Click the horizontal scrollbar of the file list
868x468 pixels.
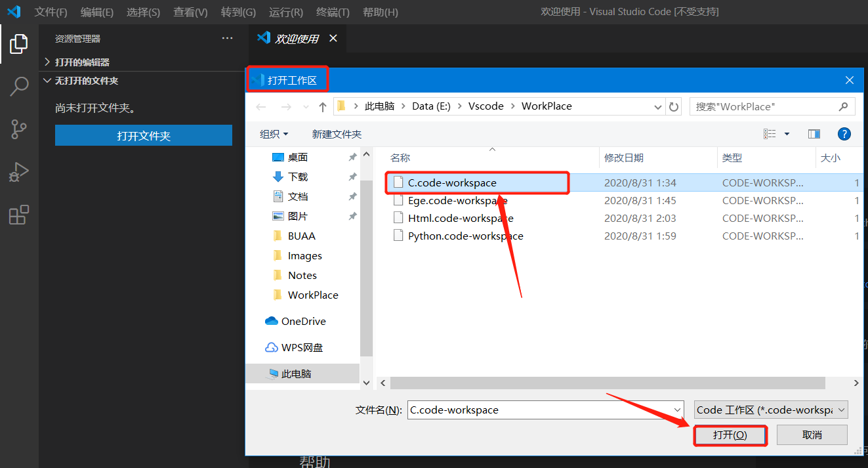(x=608, y=383)
